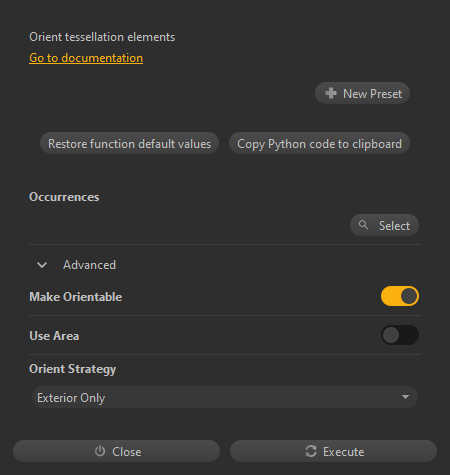Screen dimensions: 450x475
Task: Click the Orient Strategy label text
Action: (x=73, y=369)
